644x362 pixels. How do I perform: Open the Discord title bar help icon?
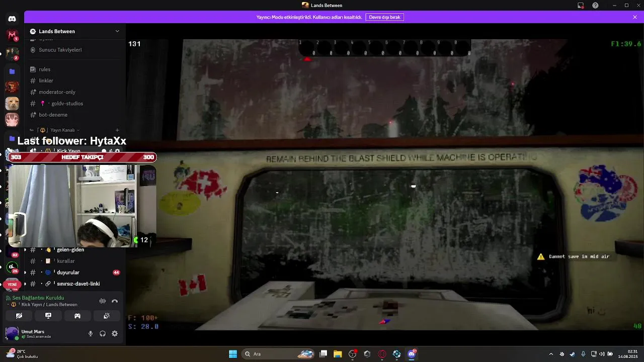595,6
